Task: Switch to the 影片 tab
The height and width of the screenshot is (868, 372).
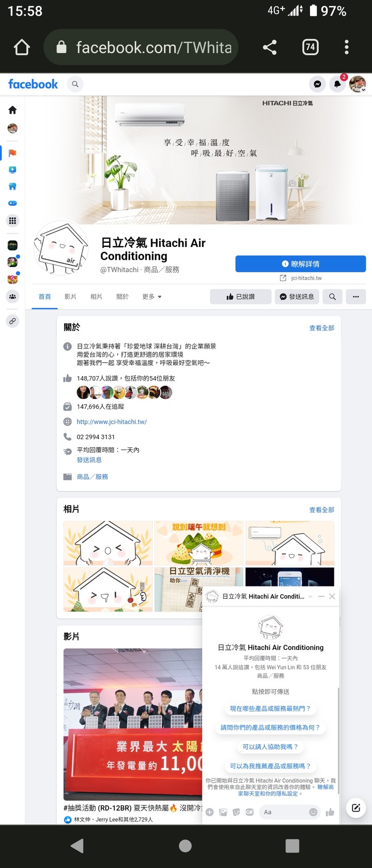Action: 70,297
